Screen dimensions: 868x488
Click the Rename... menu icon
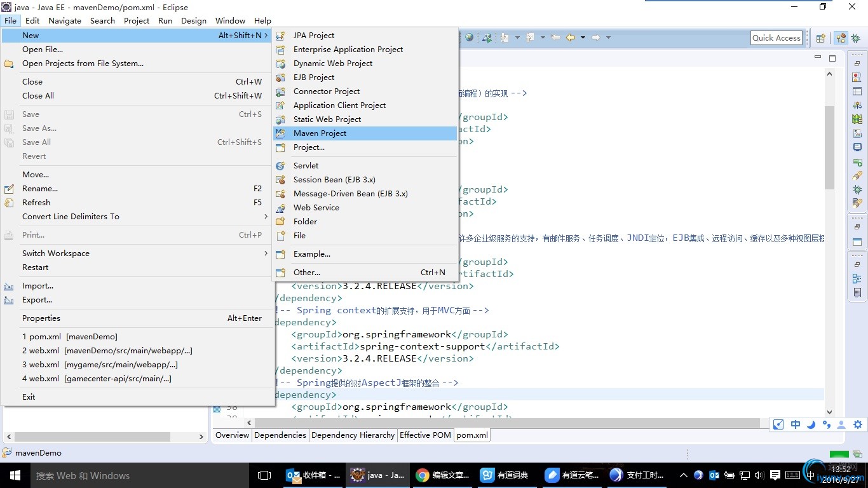pos(9,189)
